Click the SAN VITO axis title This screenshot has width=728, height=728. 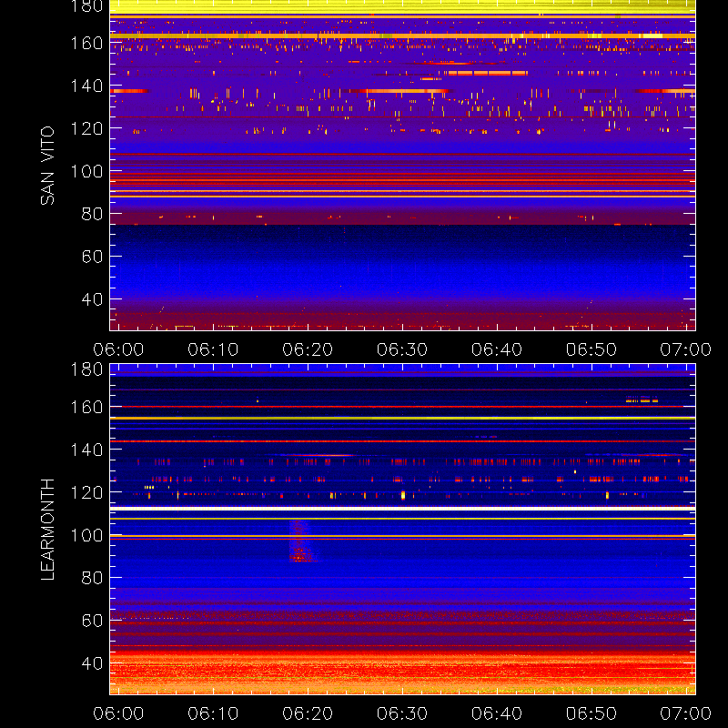click(47, 166)
